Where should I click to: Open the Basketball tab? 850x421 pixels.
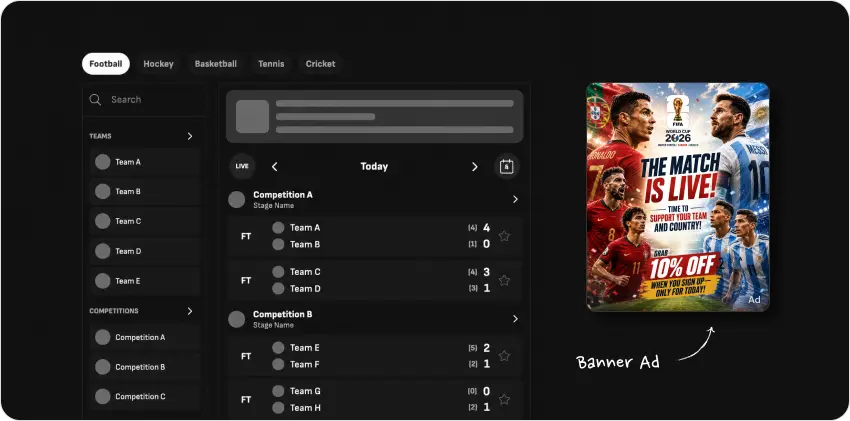[x=216, y=64]
